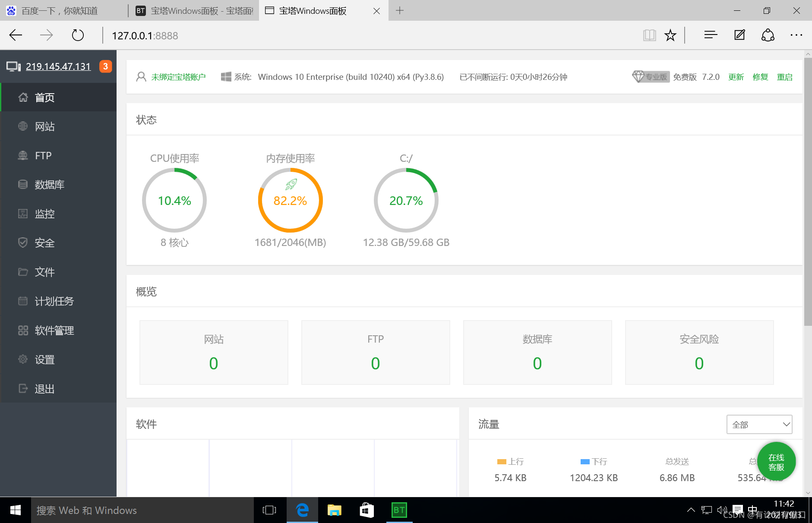The width and height of the screenshot is (812, 523).
Task: Click the 在线客服 support button
Action: click(x=776, y=462)
